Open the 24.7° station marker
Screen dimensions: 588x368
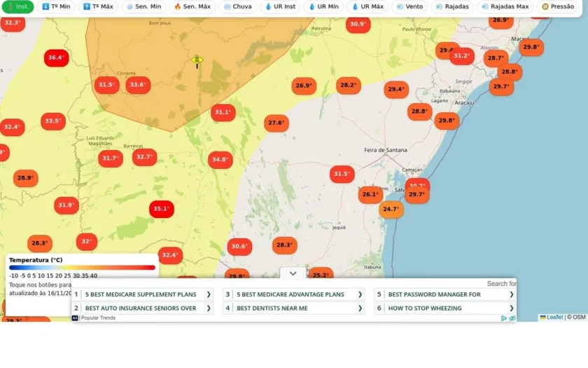(x=391, y=209)
